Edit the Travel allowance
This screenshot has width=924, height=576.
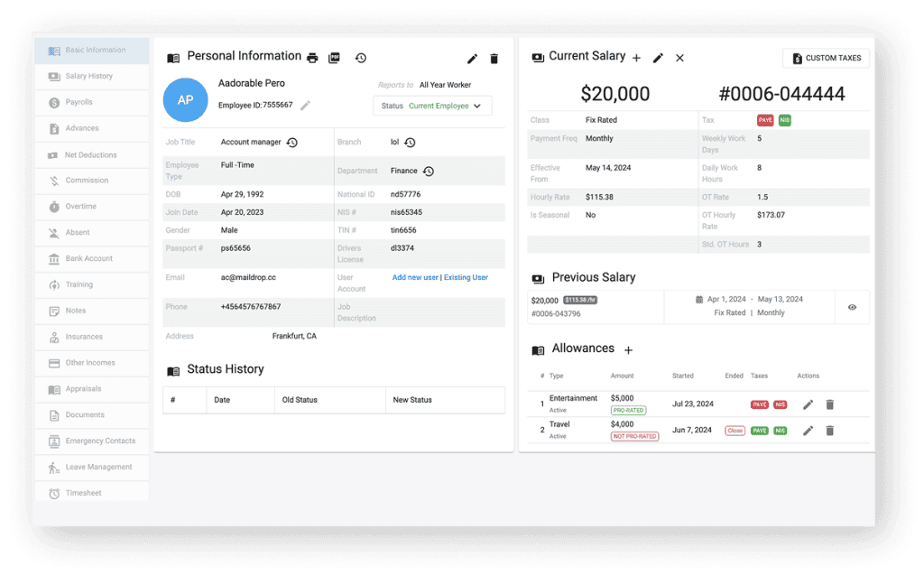(808, 431)
